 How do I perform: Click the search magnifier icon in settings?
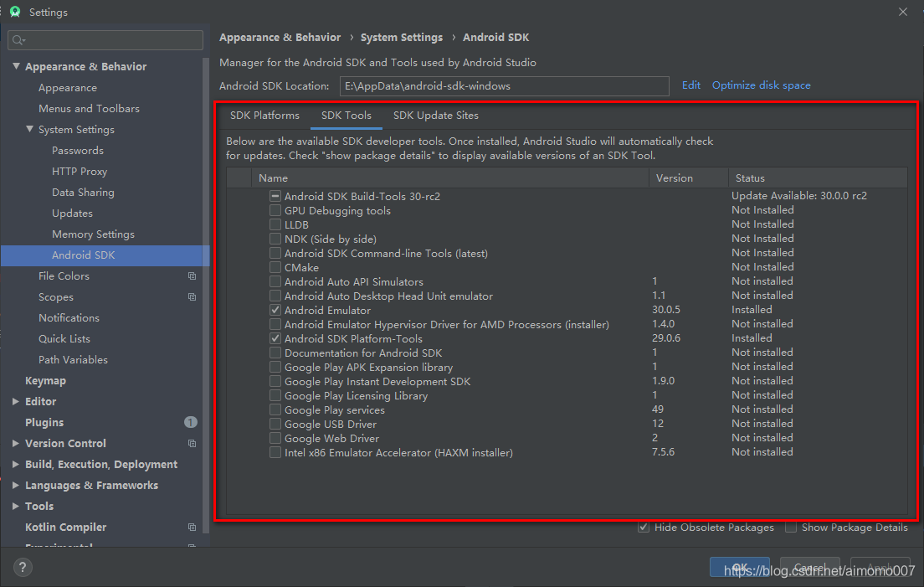point(18,40)
